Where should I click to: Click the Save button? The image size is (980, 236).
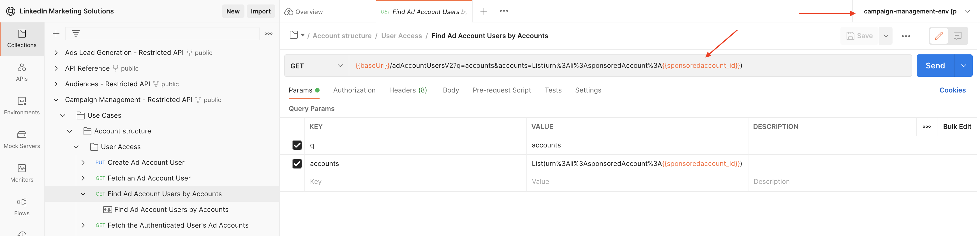tap(859, 36)
